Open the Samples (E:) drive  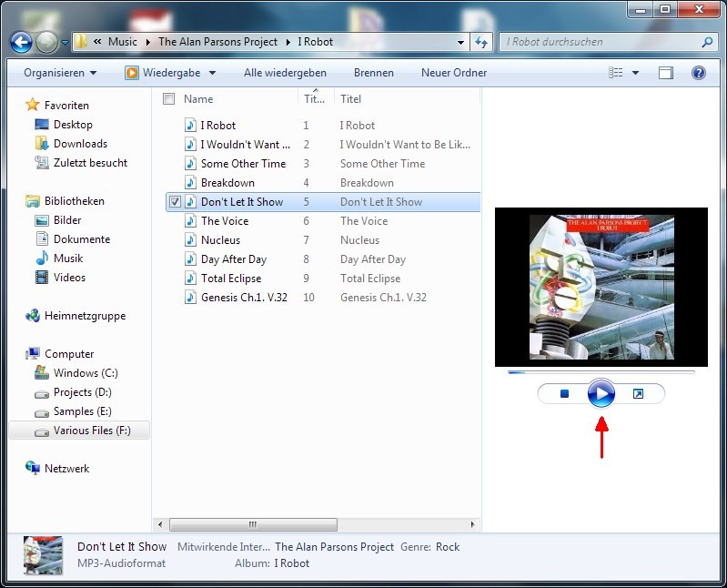[x=83, y=411]
